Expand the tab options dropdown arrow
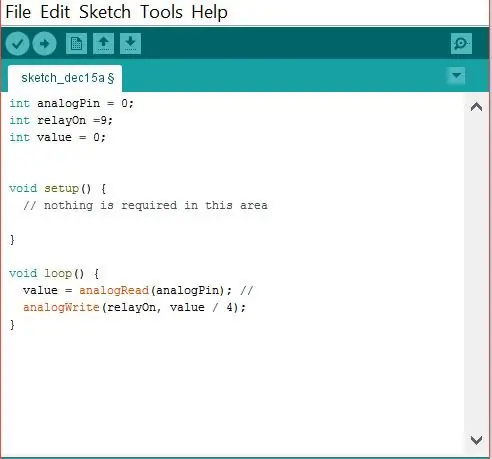This screenshot has height=459, width=492. point(456,76)
